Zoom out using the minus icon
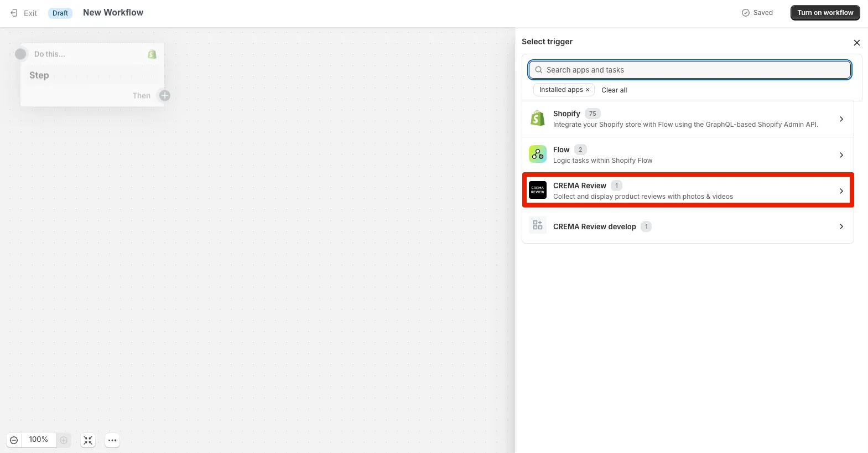The width and height of the screenshot is (868, 453). coord(14,440)
